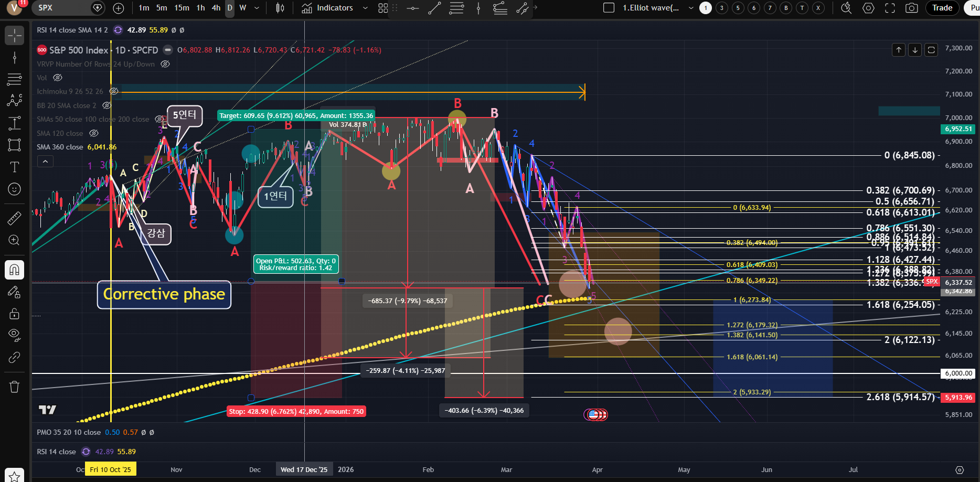Take a chart snapshot with camera icon
The width and height of the screenshot is (980, 482).
point(912,8)
